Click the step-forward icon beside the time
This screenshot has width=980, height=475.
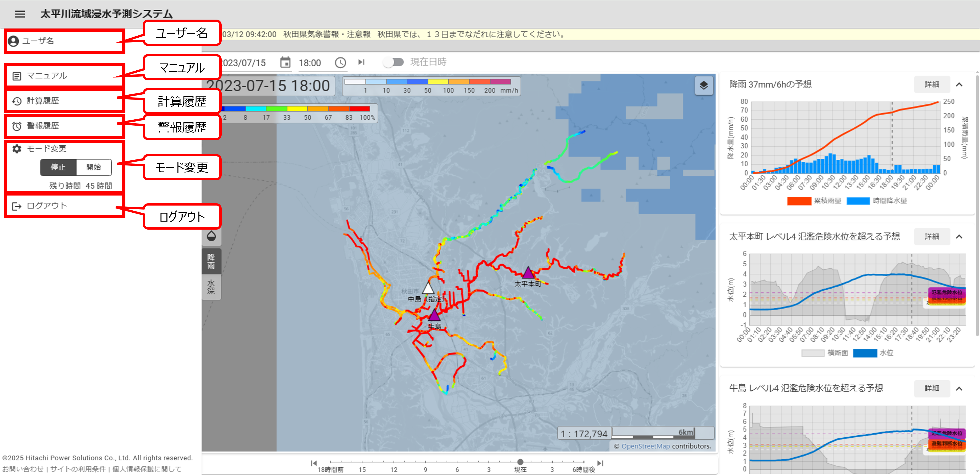point(361,62)
